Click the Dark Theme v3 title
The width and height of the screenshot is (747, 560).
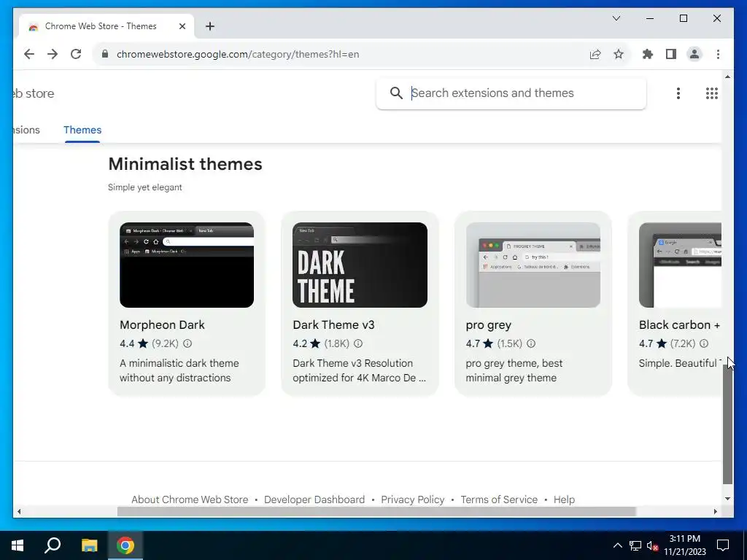click(333, 324)
